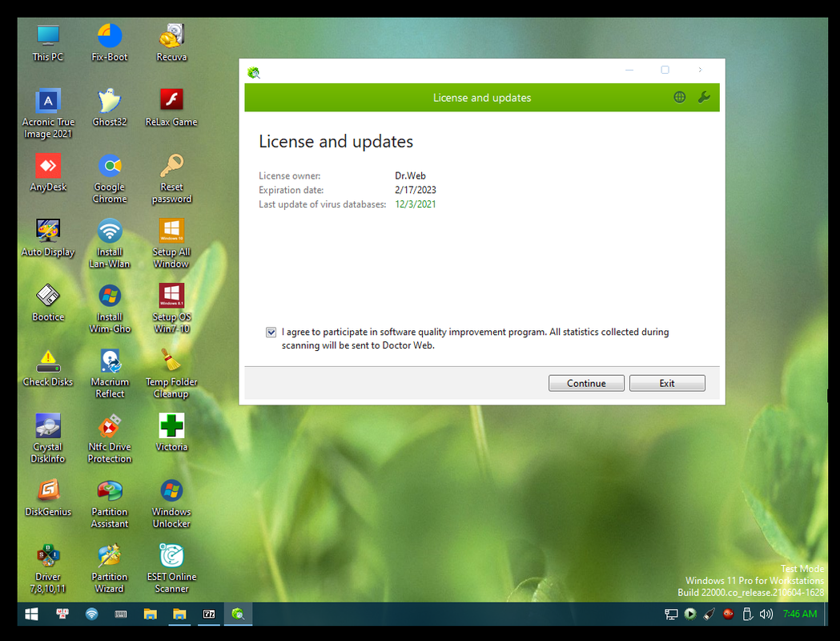Image resolution: width=840 pixels, height=641 pixels.
Task: Open the wrench settings icon in Dr.Web
Action: [704, 97]
